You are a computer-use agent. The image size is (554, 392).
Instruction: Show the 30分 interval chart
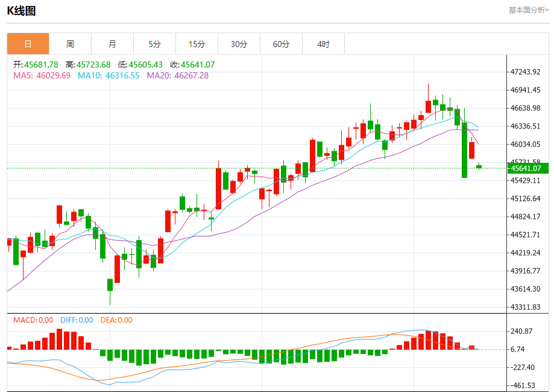(x=239, y=44)
